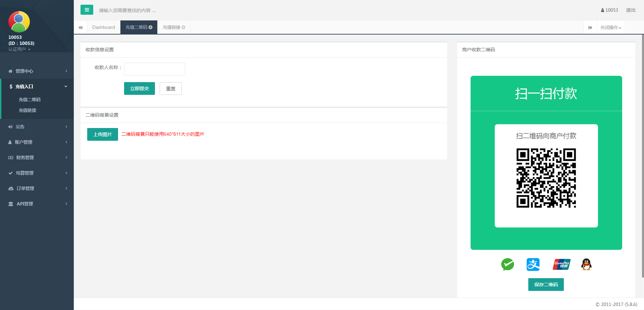This screenshot has width=644, height=310.
Task: Click the red 二维码背景只能使用640*811大小的图片 note
Action: coord(163,134)
